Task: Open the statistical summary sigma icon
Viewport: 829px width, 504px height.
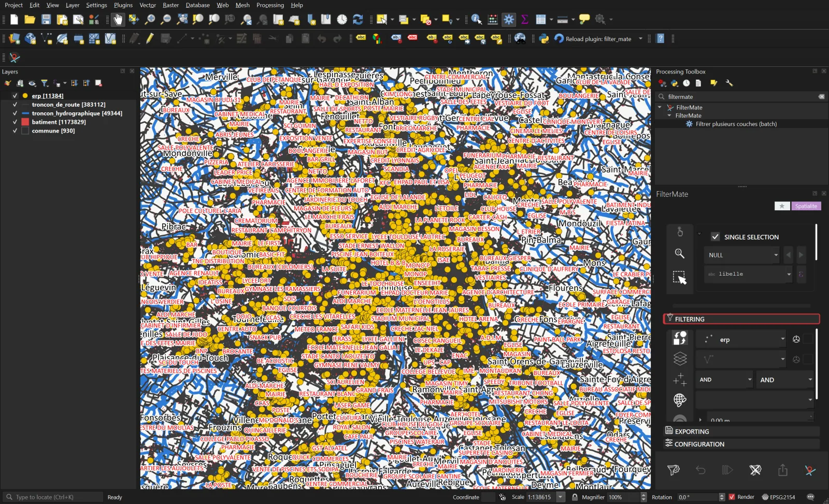Action: (x=525, y=20)
